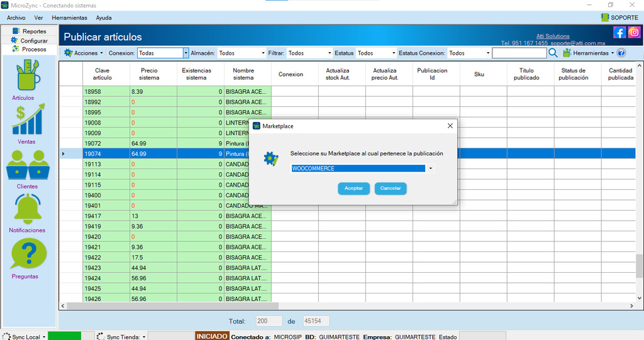Click the Instagram icon in header

634,32
